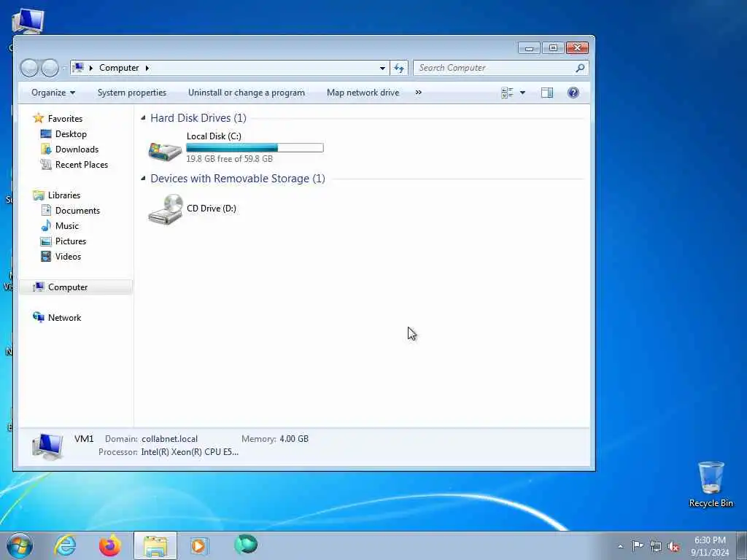Open the CD Drive (D:) icon
This screenshot has height=560, width=747.
click(166, 209)
